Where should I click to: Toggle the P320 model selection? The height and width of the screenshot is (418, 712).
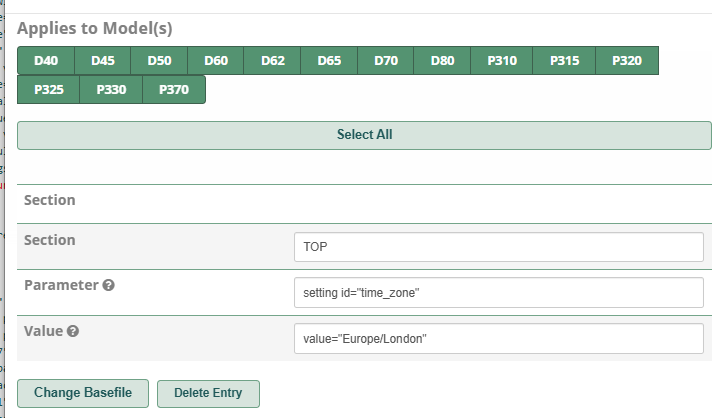(x=627, y=60)
